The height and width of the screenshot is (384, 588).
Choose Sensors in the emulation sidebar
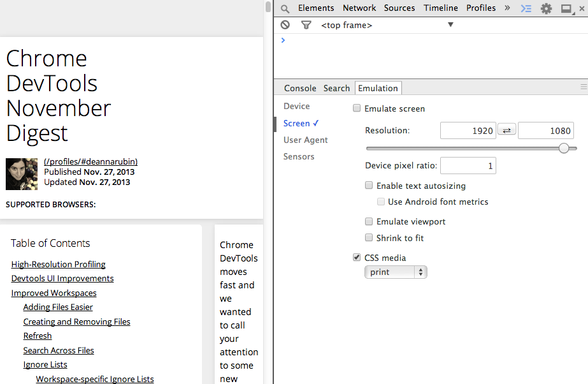(x=299, y=156)
